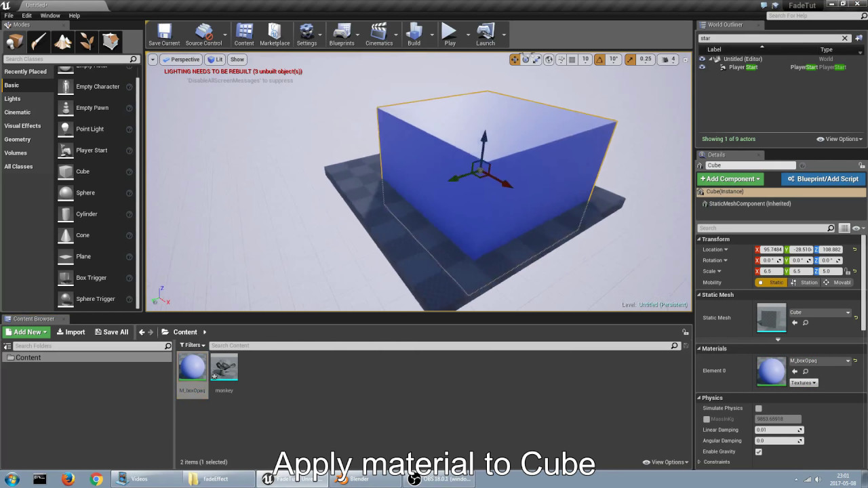The height and width of the screenshot is (488, 868).
Task: Open the Edit menu
Action: click(26, 16)
